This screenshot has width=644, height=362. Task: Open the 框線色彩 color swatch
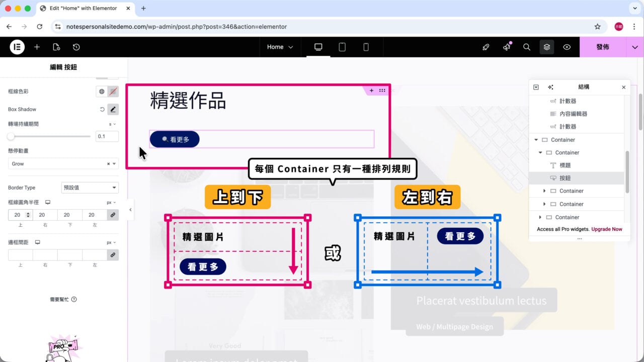(x=113, y=92)
